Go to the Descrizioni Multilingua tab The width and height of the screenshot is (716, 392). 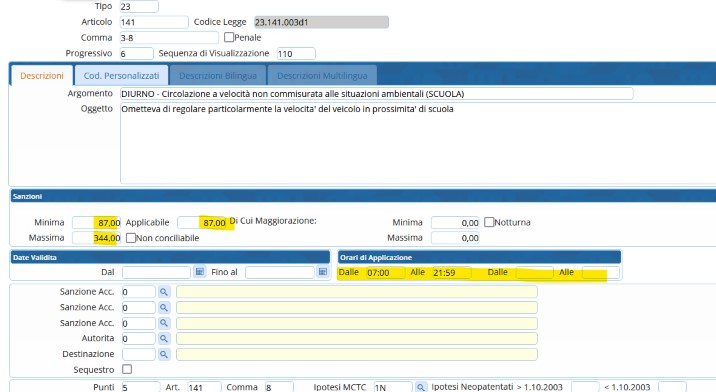point(322,75)
